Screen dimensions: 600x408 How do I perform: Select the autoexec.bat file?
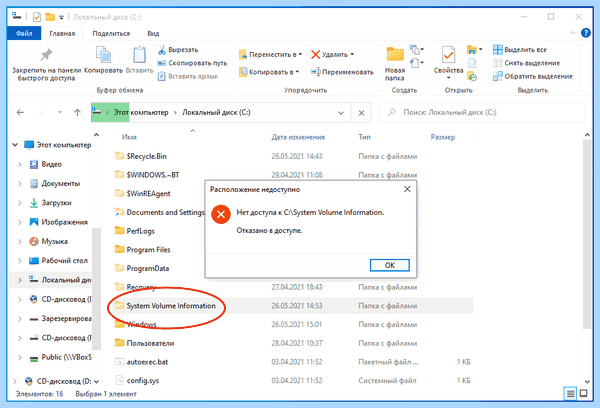141,362
